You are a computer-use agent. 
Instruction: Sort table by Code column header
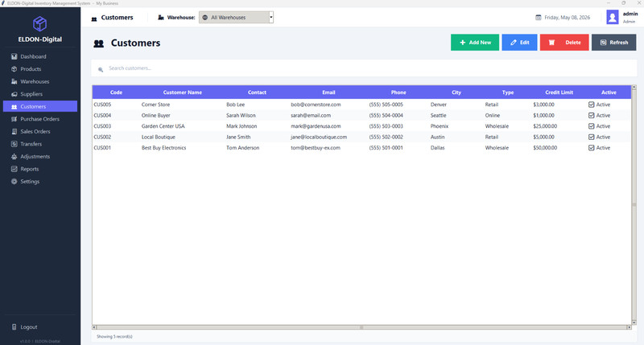pyautogui.click(x=116, y=92)
